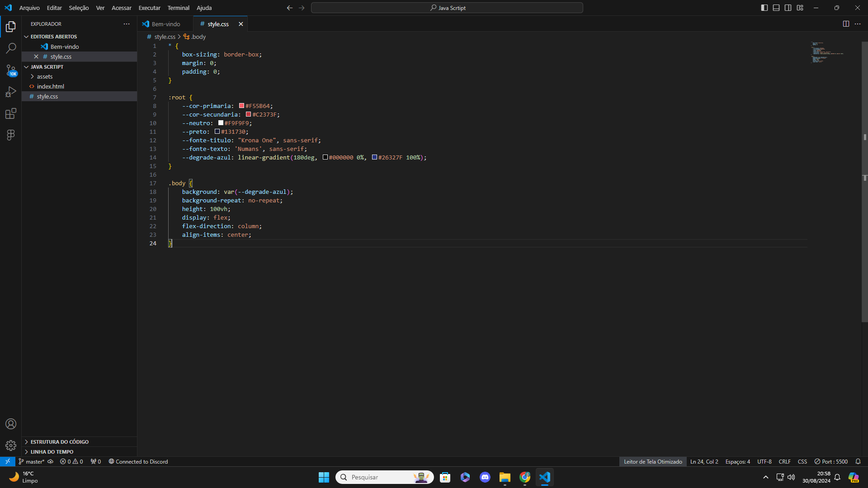Open the Editar menu

click(x=54, y=8)
